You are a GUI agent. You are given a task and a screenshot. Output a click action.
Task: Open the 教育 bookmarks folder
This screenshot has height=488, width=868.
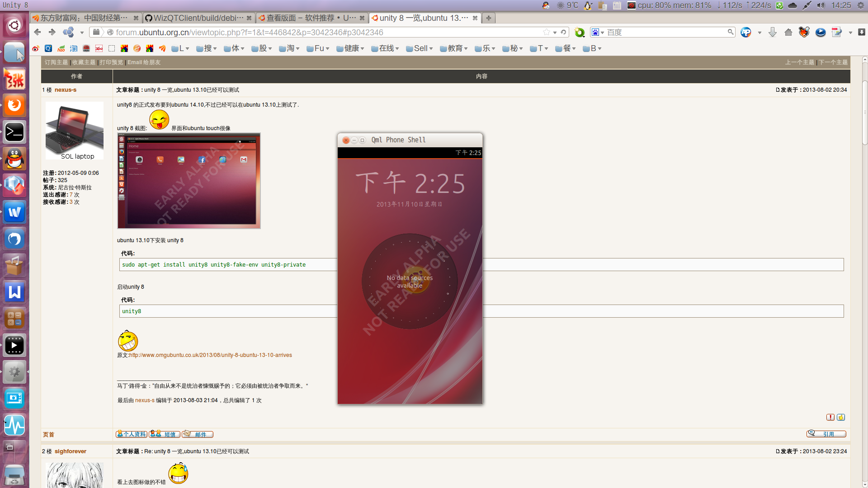(454, 48)
